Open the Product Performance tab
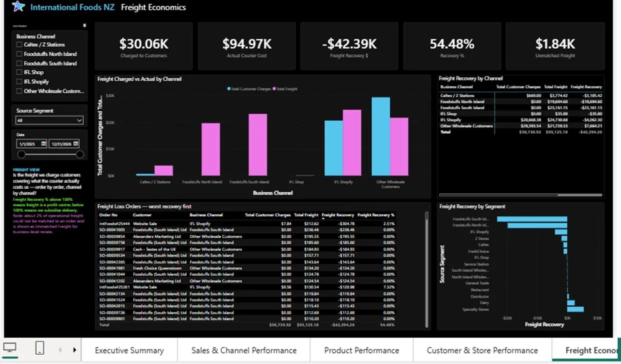This screenshot has width=621, height=364. 361,350
